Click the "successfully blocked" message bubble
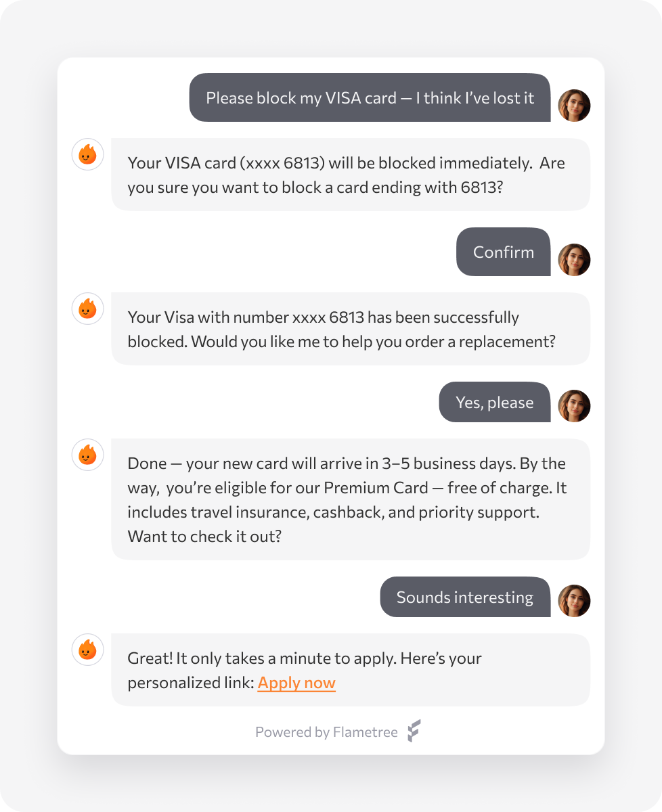The image size is (662, 812). [x=350, y=330]
